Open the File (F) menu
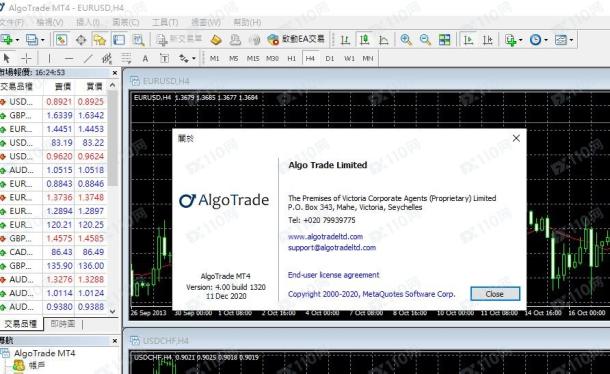610x374 pixels. tap(11, 22)
